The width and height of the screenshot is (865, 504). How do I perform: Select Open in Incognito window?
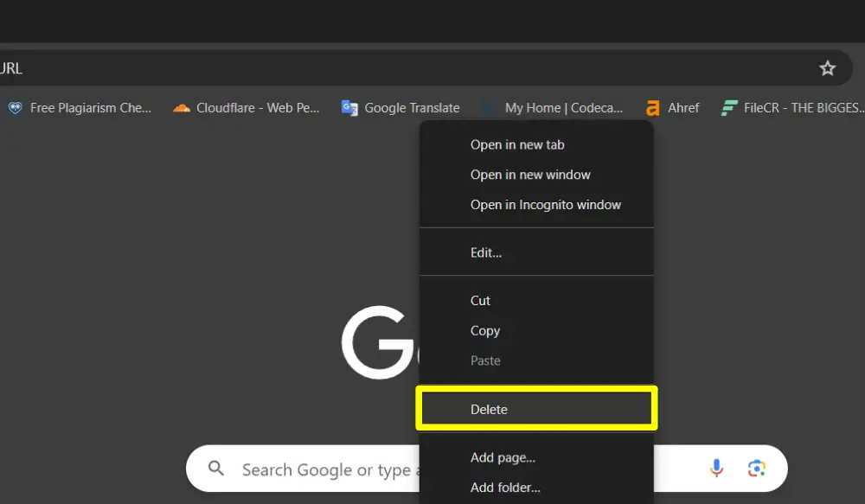pos(546,205)
